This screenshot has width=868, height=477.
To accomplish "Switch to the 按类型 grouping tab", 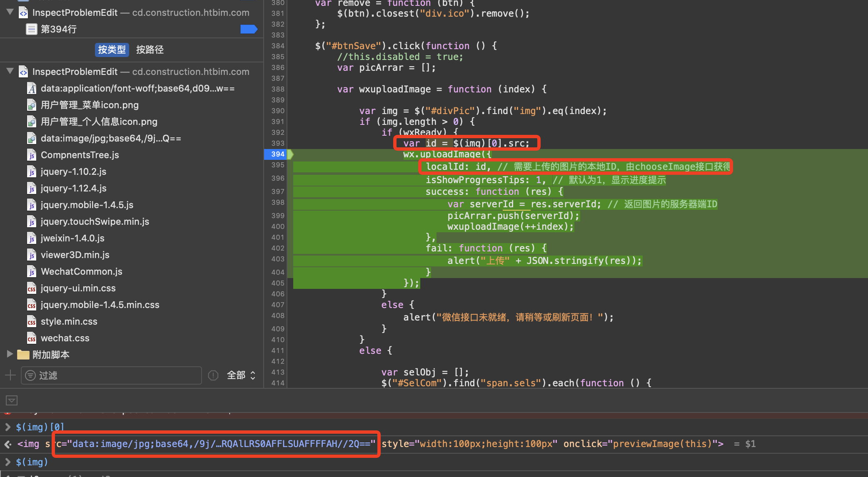I will [x=112, y=50].
